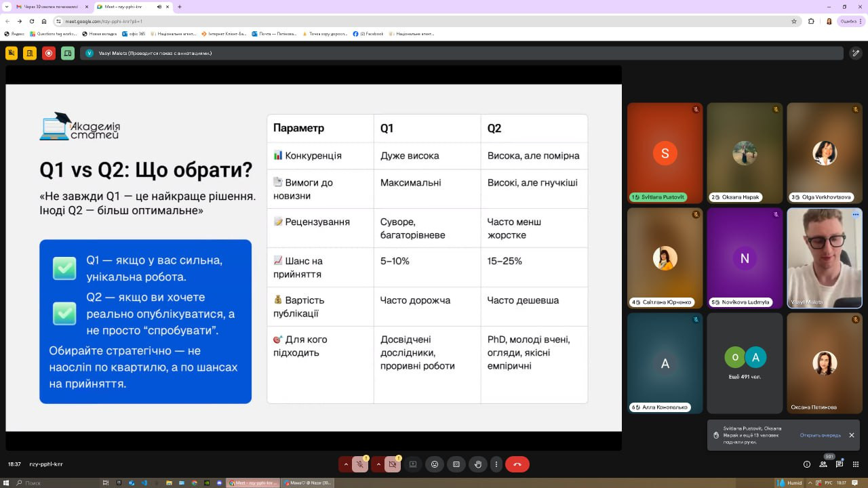This screenshot has height=488, width=868.
Task: Go back in the browser
Action: click(7, 21)
